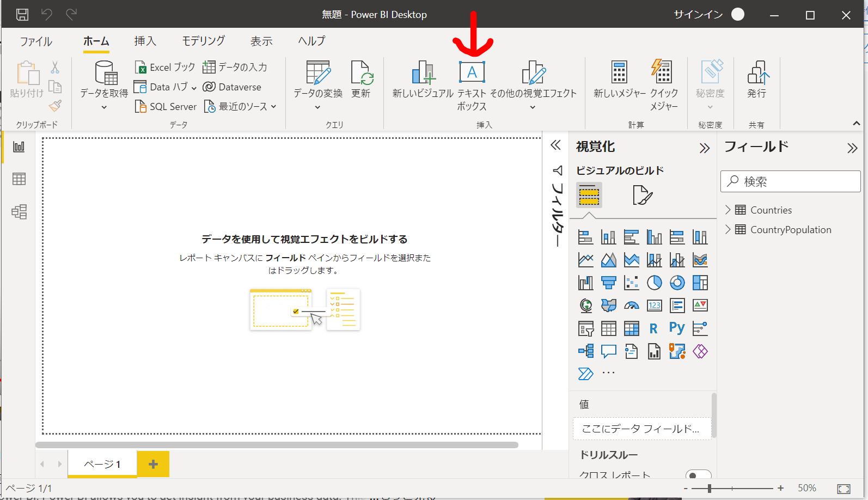Add a new page with plus button

[153, 464]
